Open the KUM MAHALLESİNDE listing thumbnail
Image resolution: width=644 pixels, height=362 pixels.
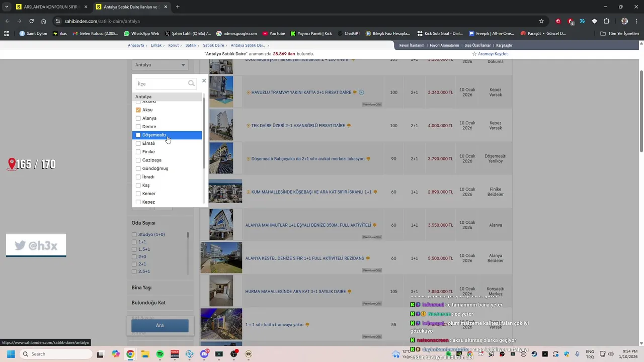point(225,192)
